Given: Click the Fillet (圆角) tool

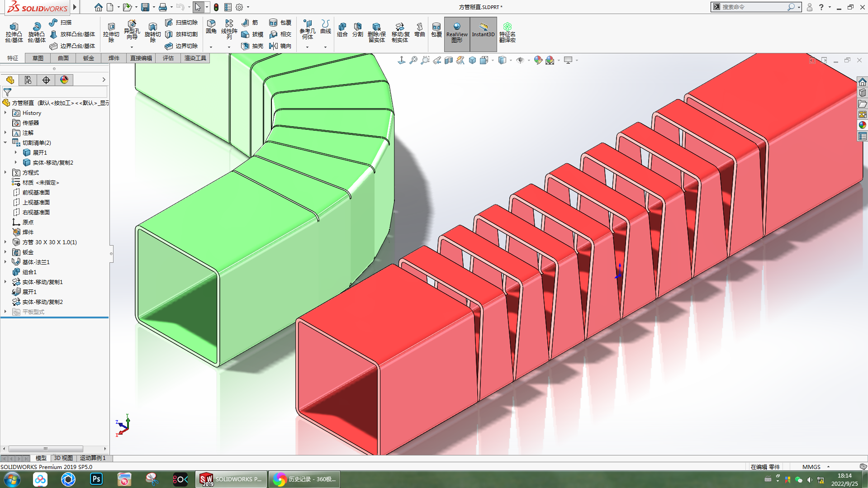Looking at the screenshot, I should click(x=211, y=27).
